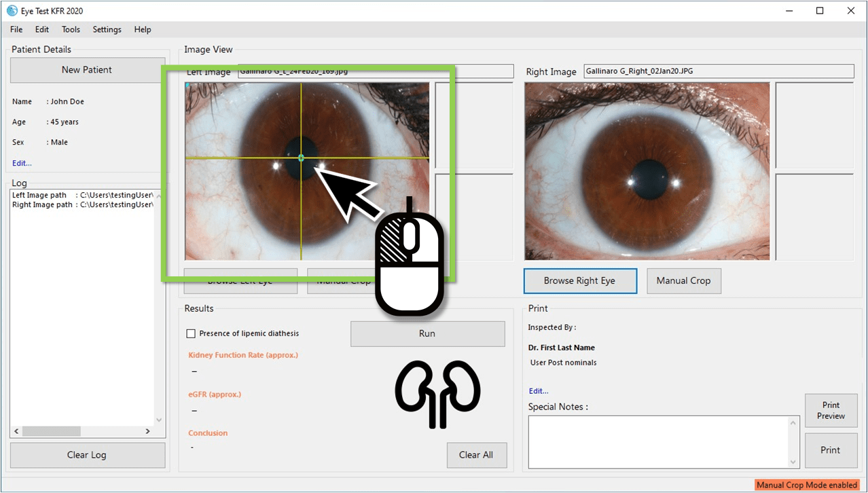Click the 'User Post nominals' text
Image resolution: width=868 pixels, height=493 pixels.
(x=564, y=363)
